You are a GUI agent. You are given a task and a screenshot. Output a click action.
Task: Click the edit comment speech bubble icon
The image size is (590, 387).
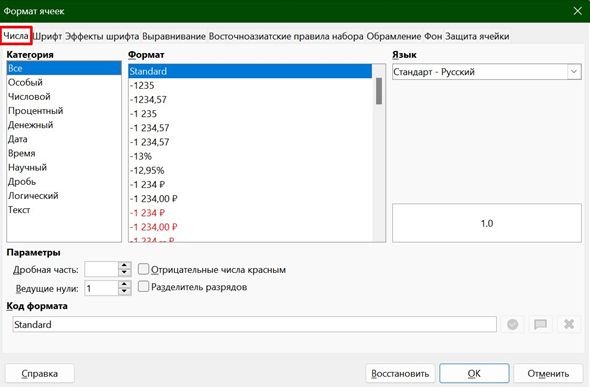pyautogui.click(x=541, y=324)
